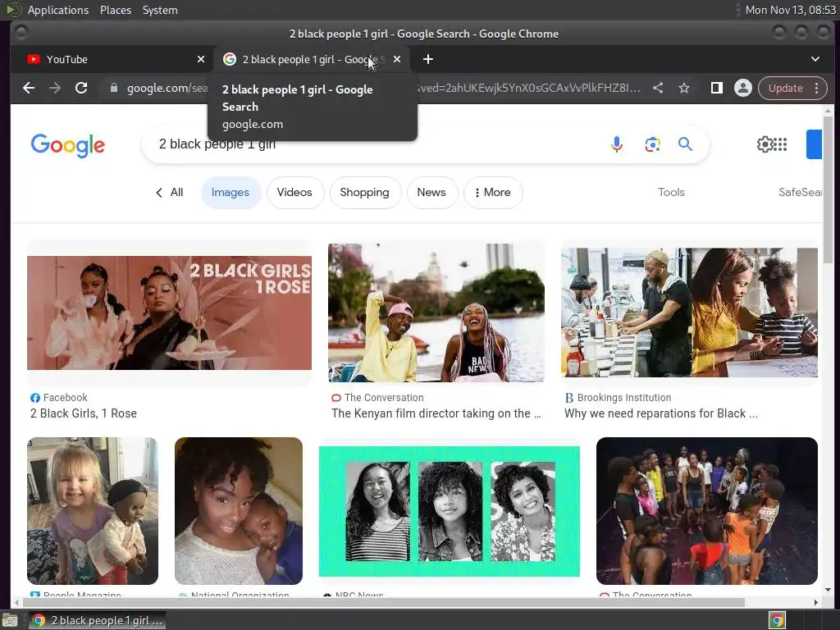Open Google quick settings gear icon

765,144
